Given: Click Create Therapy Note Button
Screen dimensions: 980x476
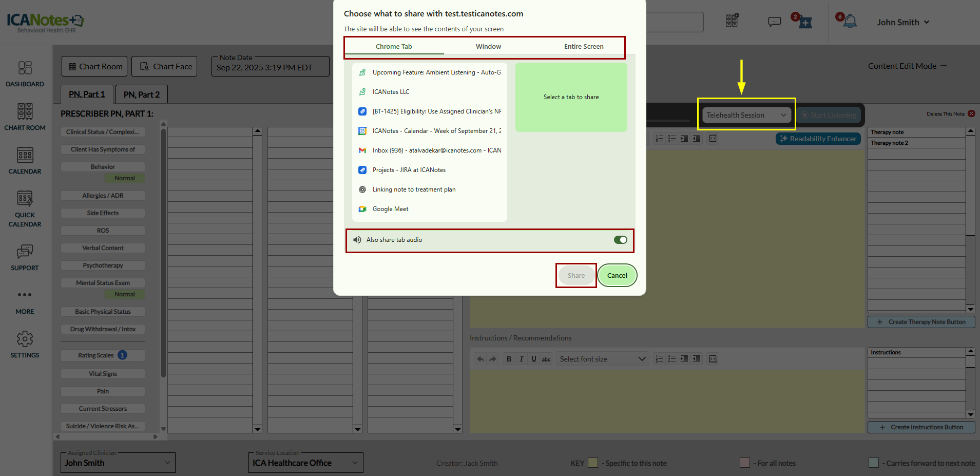Looking at the screenshot, I should [x=921, y=322].
